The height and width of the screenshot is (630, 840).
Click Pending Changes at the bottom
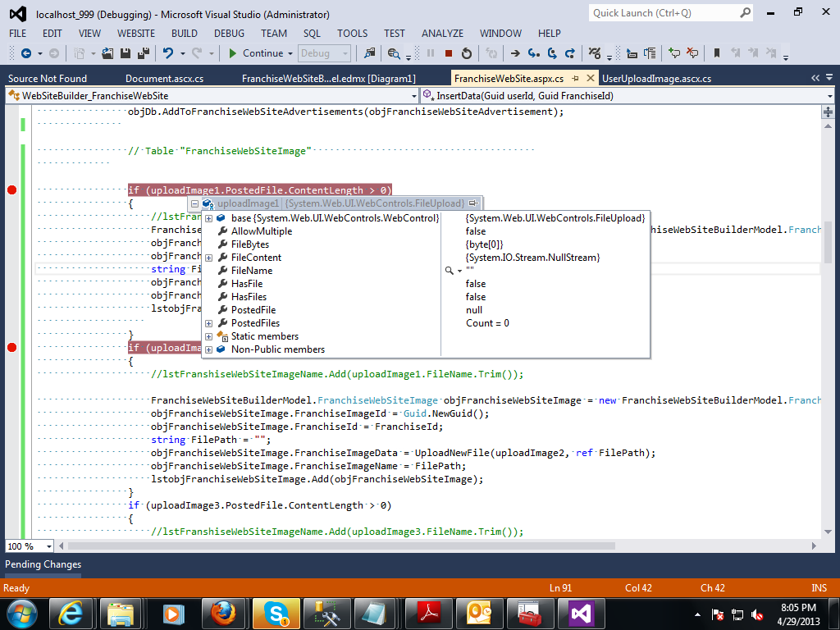[x=43, y=564]
